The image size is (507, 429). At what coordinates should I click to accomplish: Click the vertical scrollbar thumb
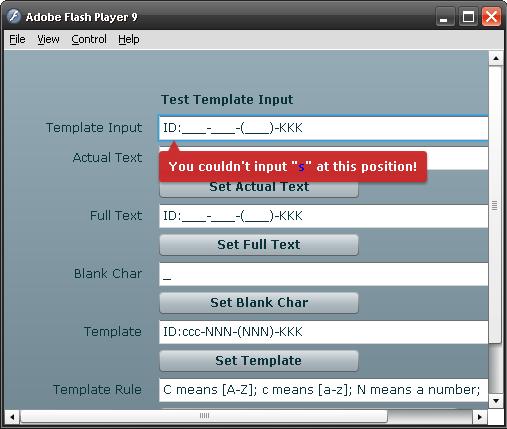click(x=495, y=205)
